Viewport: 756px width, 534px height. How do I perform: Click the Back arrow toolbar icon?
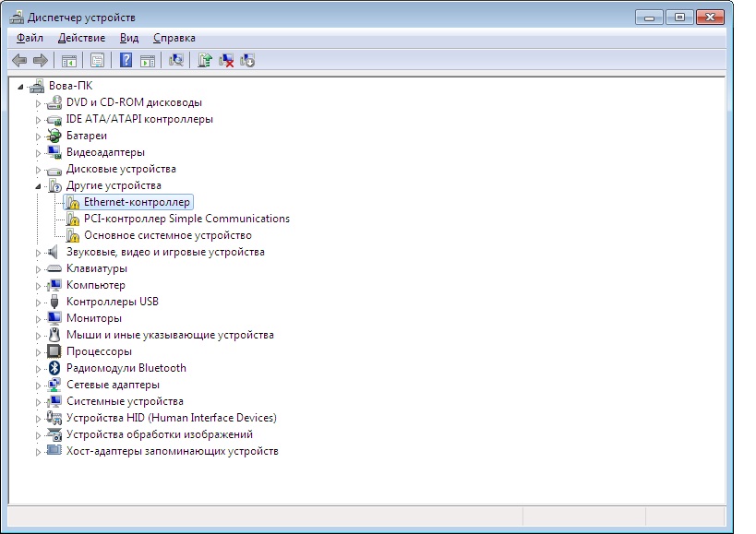coord(19,60)
